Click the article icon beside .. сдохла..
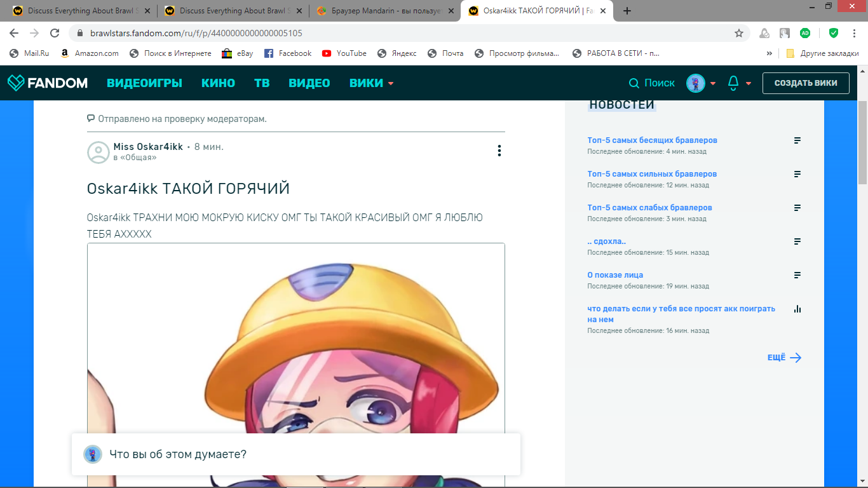This screenshot has width=868, height=488. 797,241
